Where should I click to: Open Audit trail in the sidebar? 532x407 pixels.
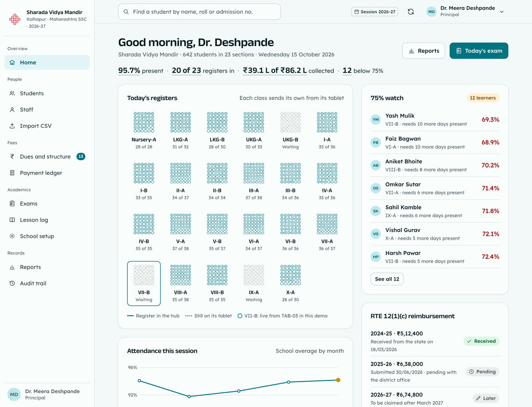(47, 283)
